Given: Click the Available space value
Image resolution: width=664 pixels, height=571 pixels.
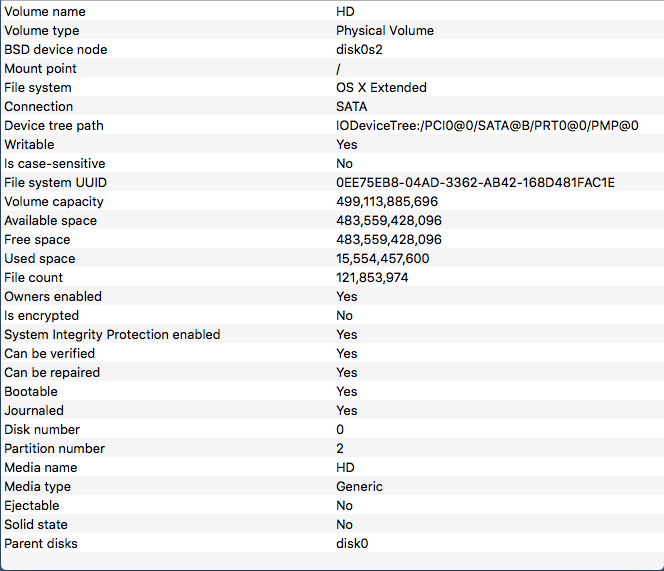Looking at the screenshot, I should (x=389, y=221).
